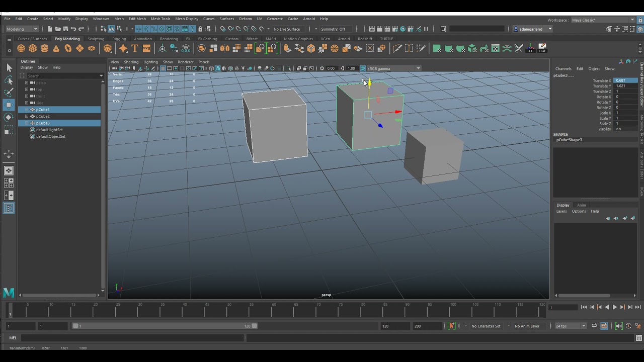Click the Freeze Transformations FT shelf icon
The height and width of the screenshot is (362, 644).
pos(530,49)
